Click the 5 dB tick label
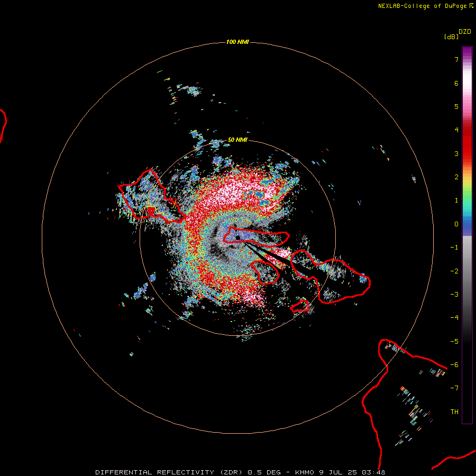The height and width of the screenshot is (476, 476). pos(456,106)
